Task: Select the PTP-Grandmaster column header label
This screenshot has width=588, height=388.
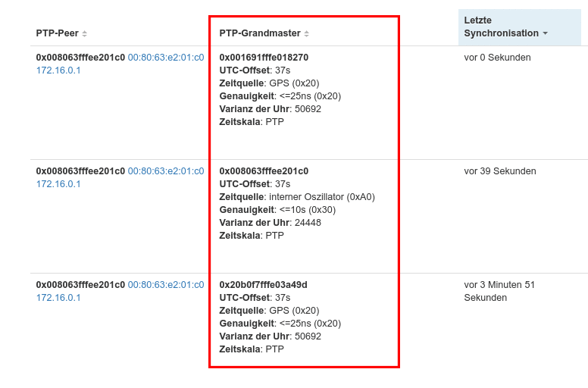Action: pyautogui.click(x=260, y=33)
